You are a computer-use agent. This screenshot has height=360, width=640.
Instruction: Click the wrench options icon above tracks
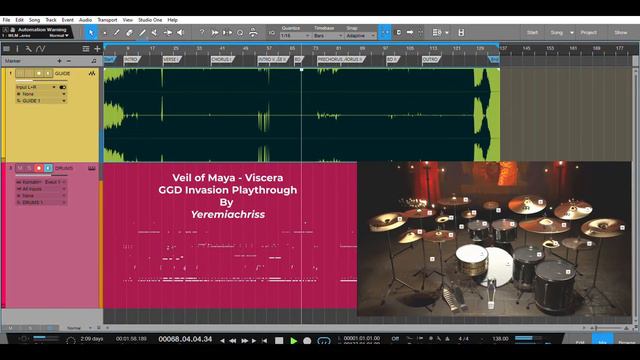28,49
